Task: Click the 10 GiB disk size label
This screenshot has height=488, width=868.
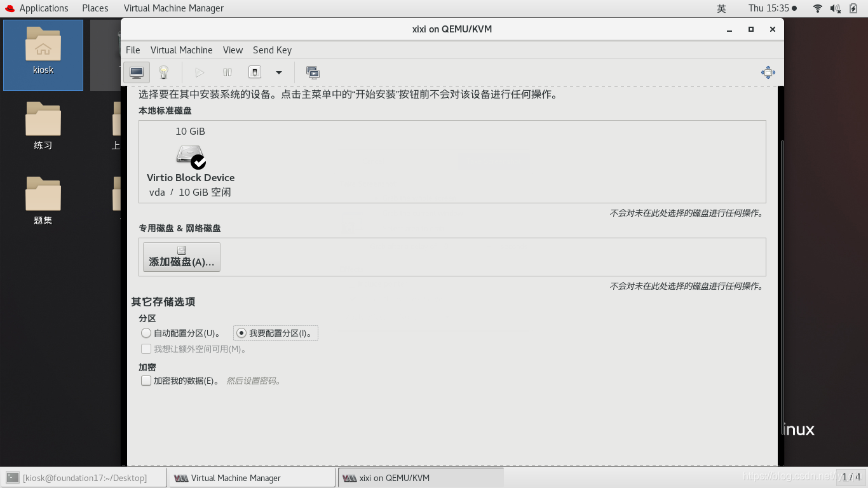Action: coord(191,132)
